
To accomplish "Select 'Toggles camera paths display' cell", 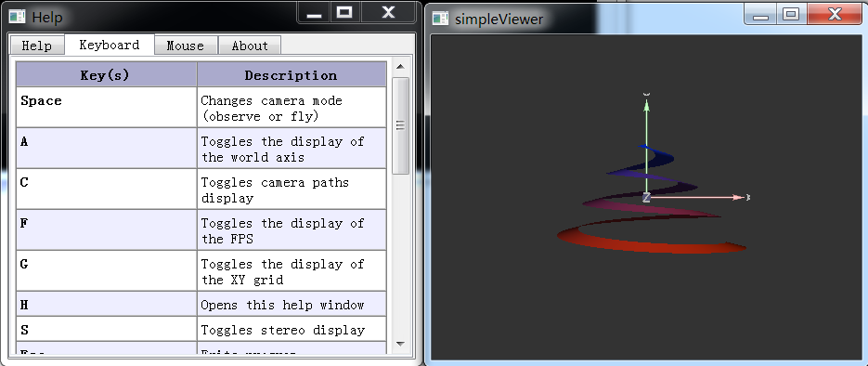I will coord(291,190).
